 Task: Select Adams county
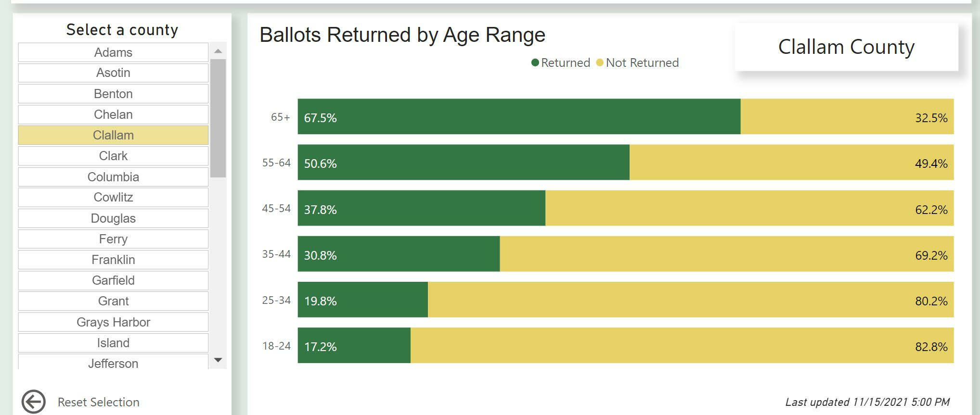pyautogui.click(x=113, y=52)
